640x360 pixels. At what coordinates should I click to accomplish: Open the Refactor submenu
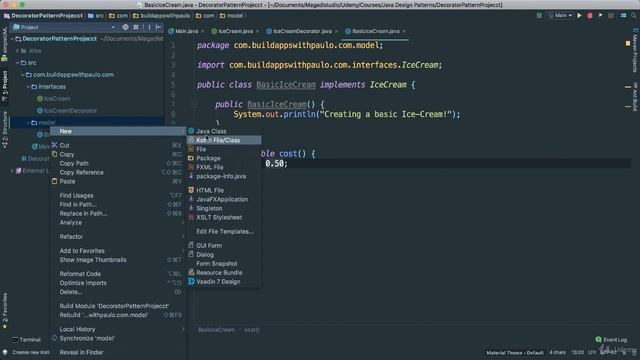[x=118, y=236]
